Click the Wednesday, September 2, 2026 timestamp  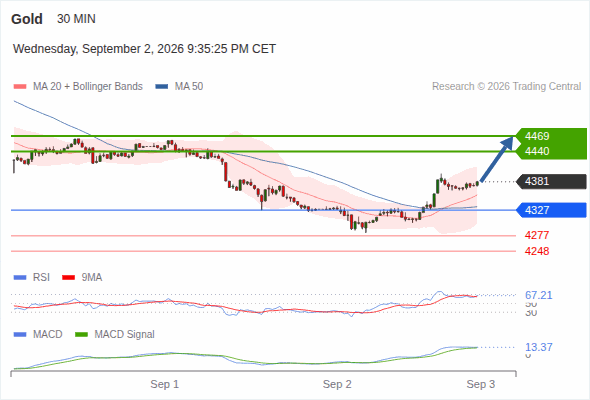(144, 49)
